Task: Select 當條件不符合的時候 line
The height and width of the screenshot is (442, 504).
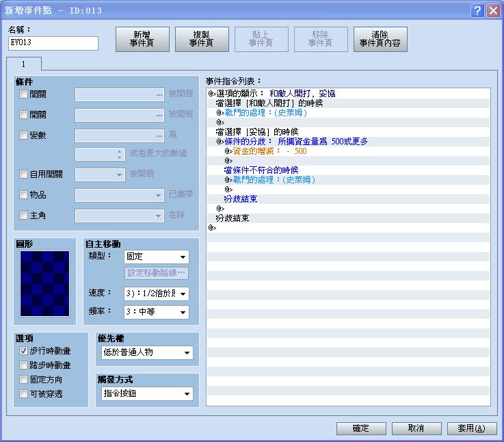Action: pyautogui.click(x=349, y=170)
